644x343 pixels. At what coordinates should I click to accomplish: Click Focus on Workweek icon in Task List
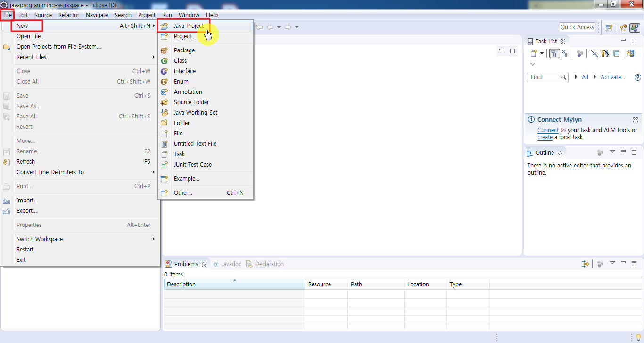[580, 53]
